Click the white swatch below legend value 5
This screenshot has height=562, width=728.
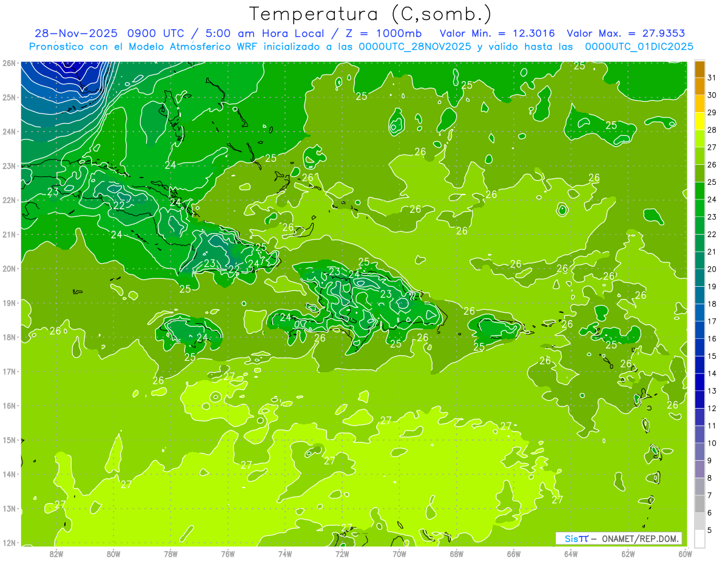click(699, 538)
